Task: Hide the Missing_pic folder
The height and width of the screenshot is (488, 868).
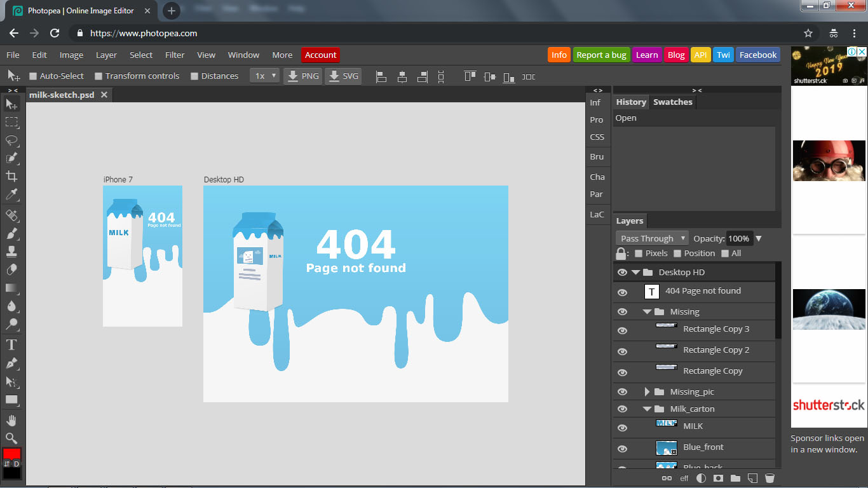Action: [622, 391]
